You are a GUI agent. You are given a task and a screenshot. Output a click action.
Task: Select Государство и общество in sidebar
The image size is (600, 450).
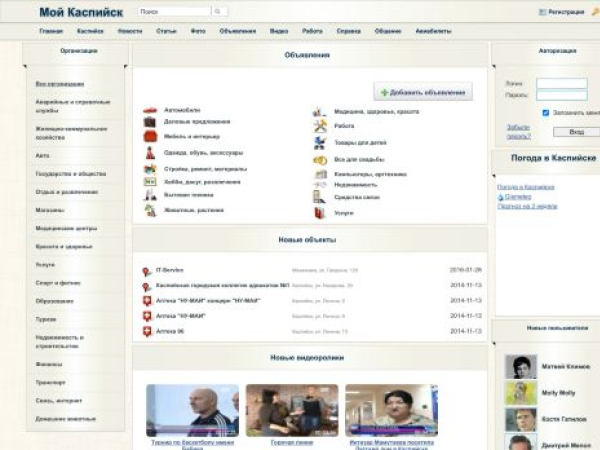71,174
